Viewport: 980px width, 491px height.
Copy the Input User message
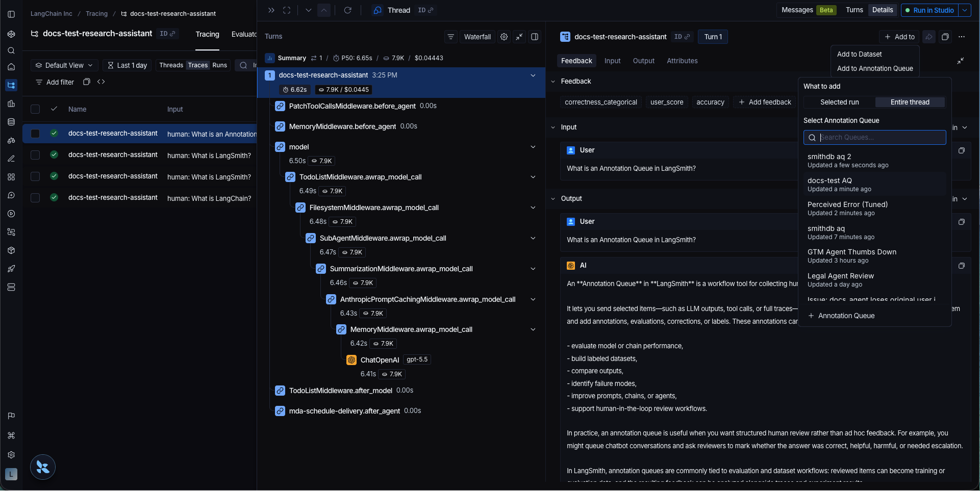click(962, 150)
